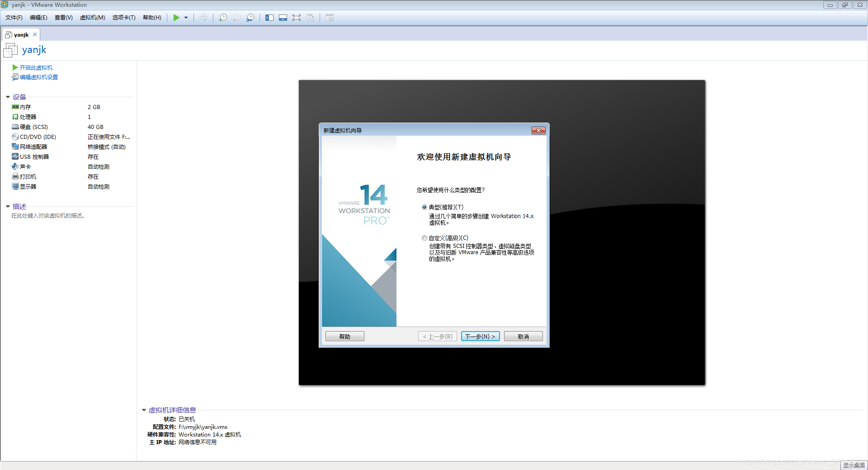
Task: Click the console view toolbar icon
Action: tap(330, 18)
